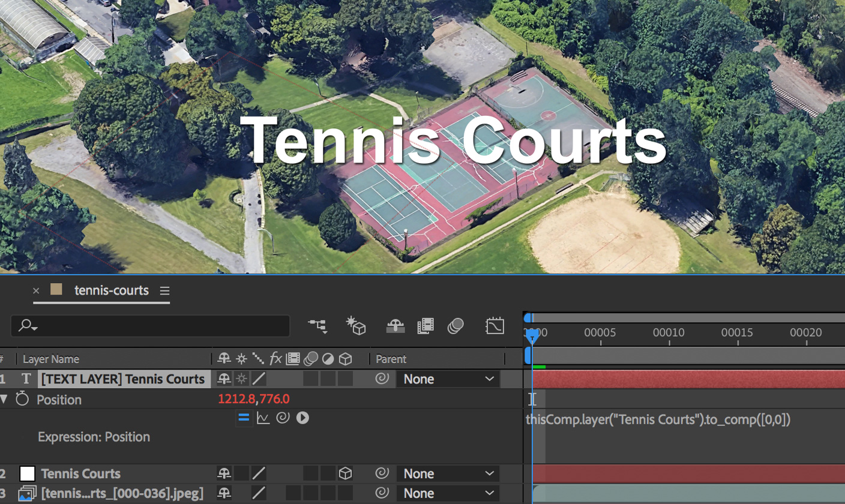This screenshot has height=504, width=845.
Task: Click the red Position value 1212.8,776.0
Action: (254, 399)
